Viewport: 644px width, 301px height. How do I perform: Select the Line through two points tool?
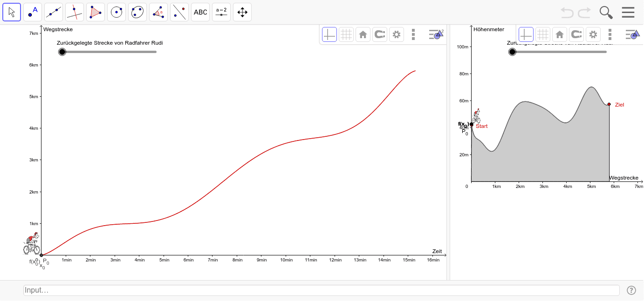tap(54, 12)
